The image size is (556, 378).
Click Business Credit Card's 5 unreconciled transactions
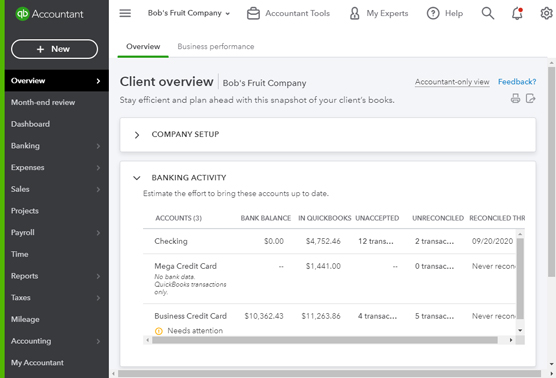tap(434, 316)
